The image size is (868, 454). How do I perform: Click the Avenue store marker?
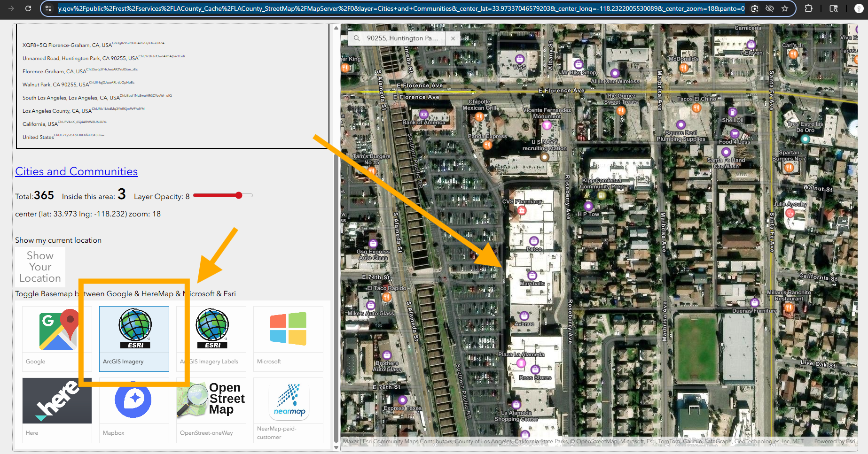pyautogui.click(x=524, y=316)
